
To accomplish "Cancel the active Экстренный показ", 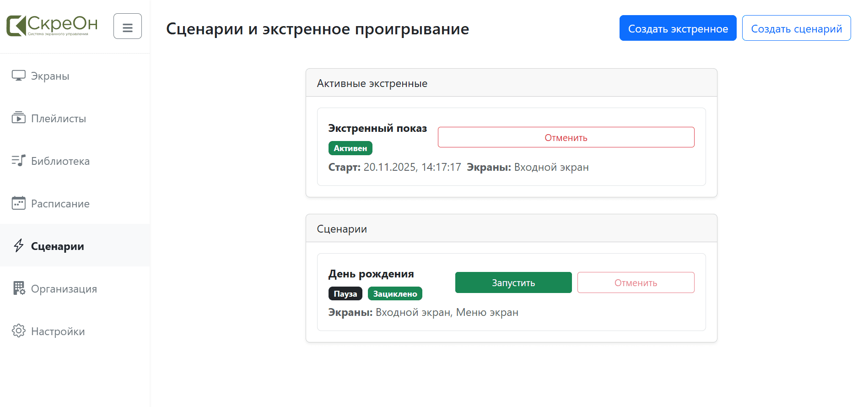I will tap(566, 137).
